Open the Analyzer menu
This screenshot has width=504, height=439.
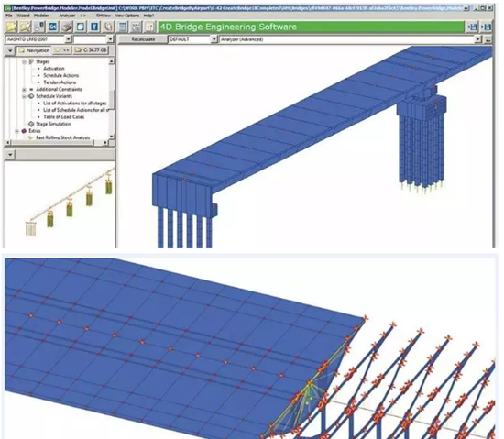pyautogui.click(x=67, y=16)
